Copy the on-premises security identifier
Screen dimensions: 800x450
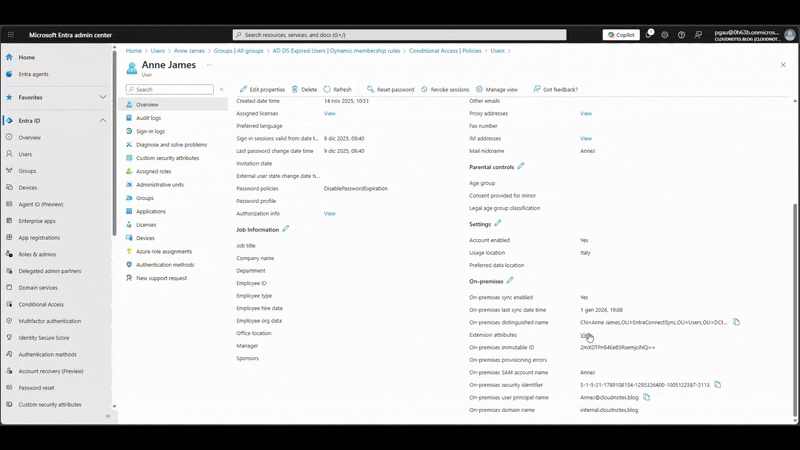click(717, 385)
